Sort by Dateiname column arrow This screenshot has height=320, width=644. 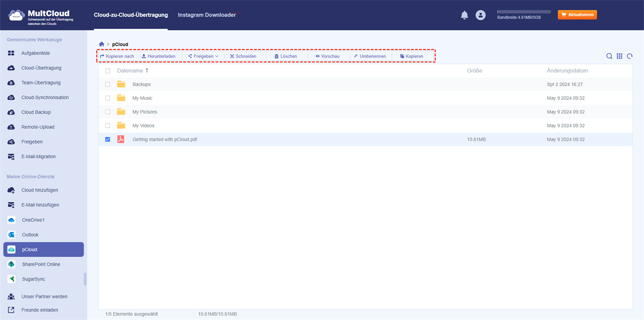[147, 70]
